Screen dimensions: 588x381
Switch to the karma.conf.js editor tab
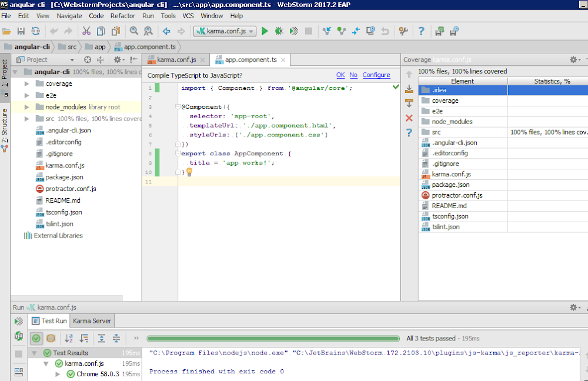tap(176, 59)
